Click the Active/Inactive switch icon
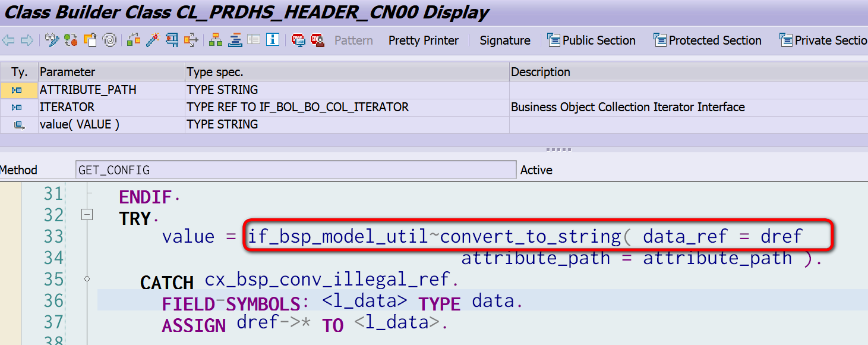868x345 pixels. coord(71,40)
